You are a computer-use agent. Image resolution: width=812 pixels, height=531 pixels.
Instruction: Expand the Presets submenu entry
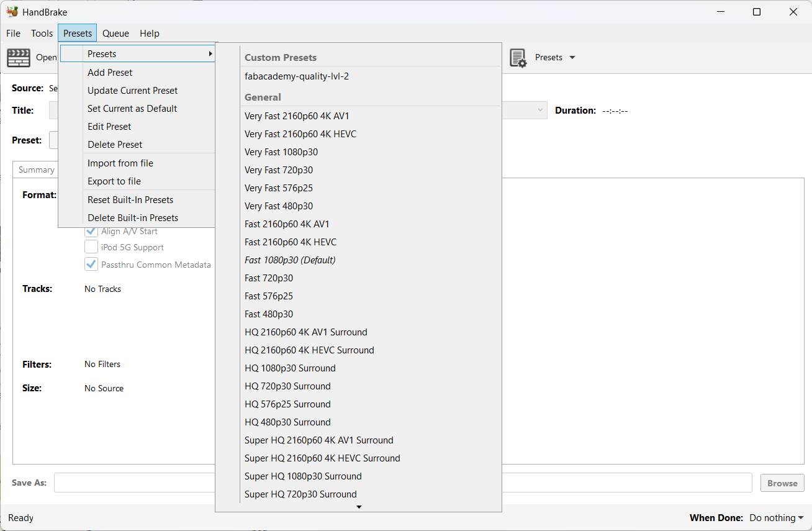coord(137,54)
